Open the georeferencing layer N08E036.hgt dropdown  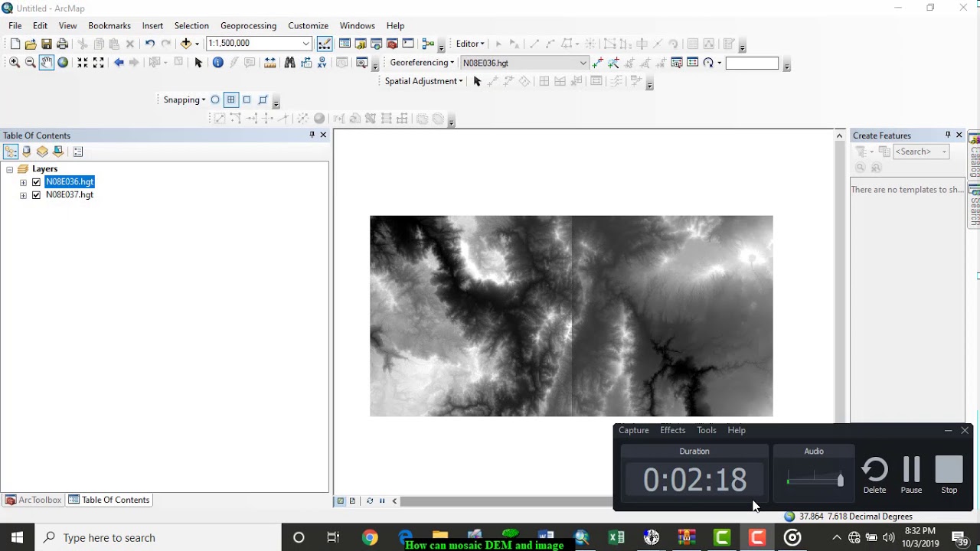tap(583, 63)
